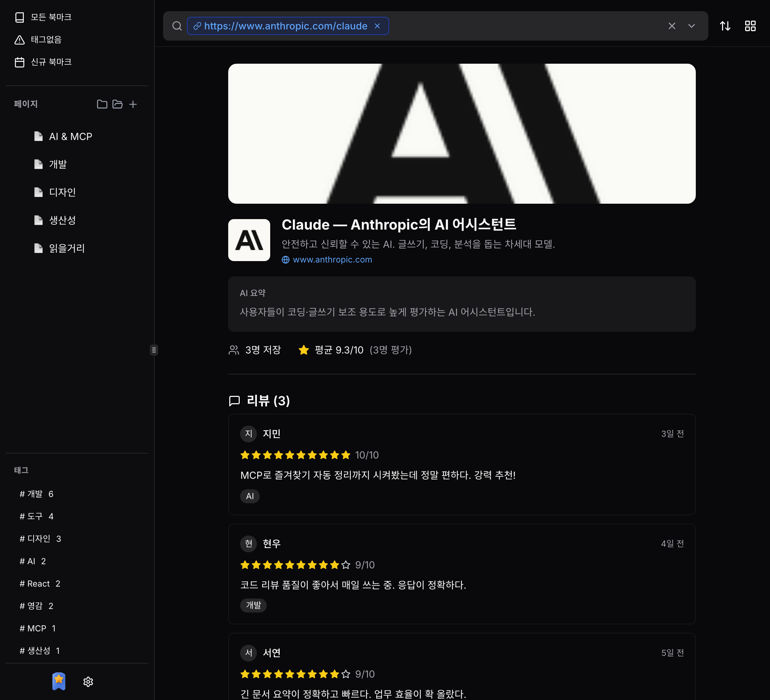Click the AI 요약 summary box

[x=462, y=304]
